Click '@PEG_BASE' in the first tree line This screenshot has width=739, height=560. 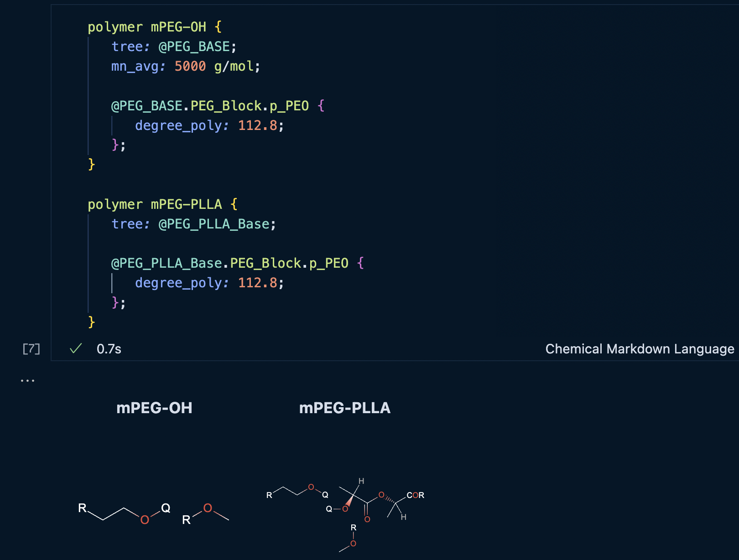click(194, 47)
